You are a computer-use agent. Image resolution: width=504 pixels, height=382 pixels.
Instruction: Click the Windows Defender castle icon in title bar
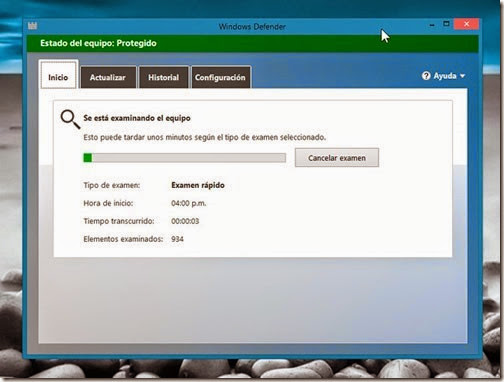pos(33,26)
